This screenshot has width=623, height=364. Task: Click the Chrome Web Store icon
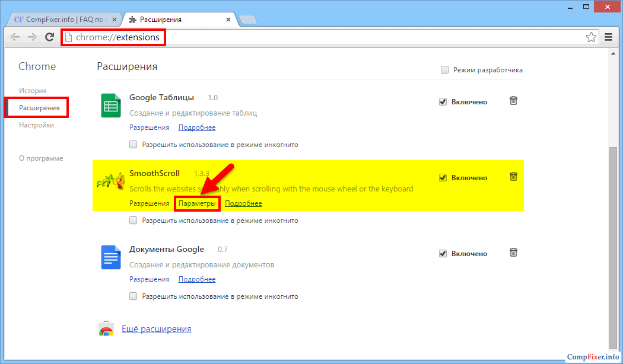coord(106,328)
